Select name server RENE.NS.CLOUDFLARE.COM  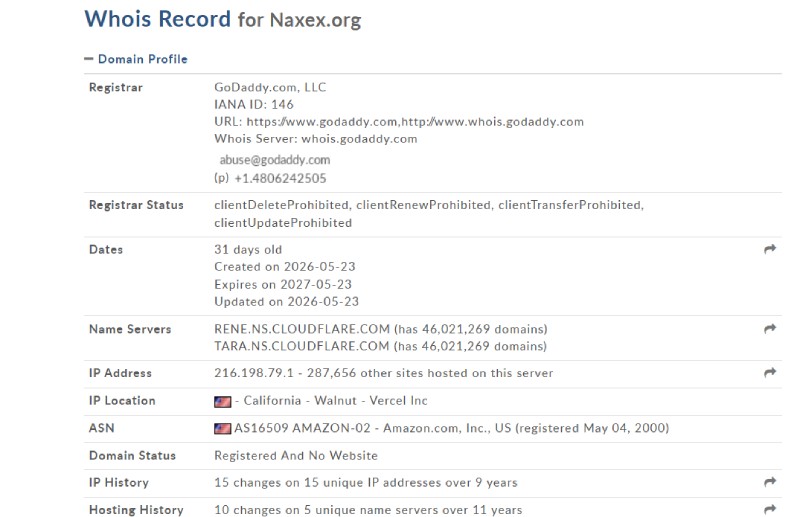[x=302, y=329]
